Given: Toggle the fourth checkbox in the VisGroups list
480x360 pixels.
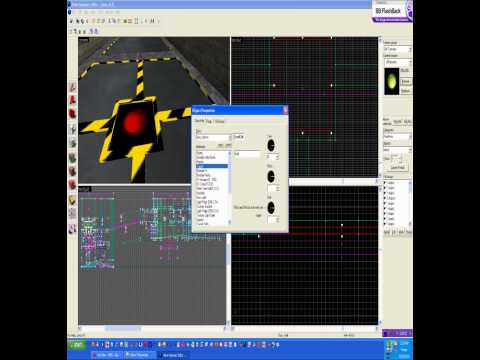Looking at the screenshot, I should (x=385, y=198).
